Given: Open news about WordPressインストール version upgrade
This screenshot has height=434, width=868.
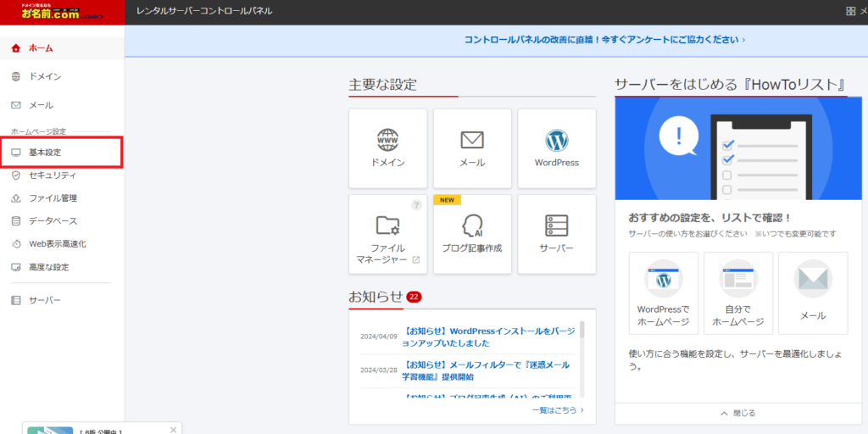Looking at the screenshot, I should pyautogui.click(x=490, y=337).
